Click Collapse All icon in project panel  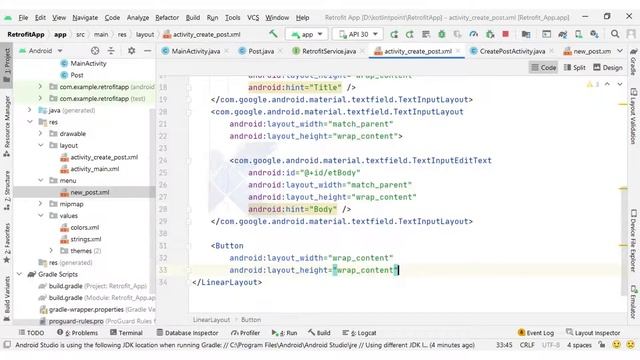[111, 51]
